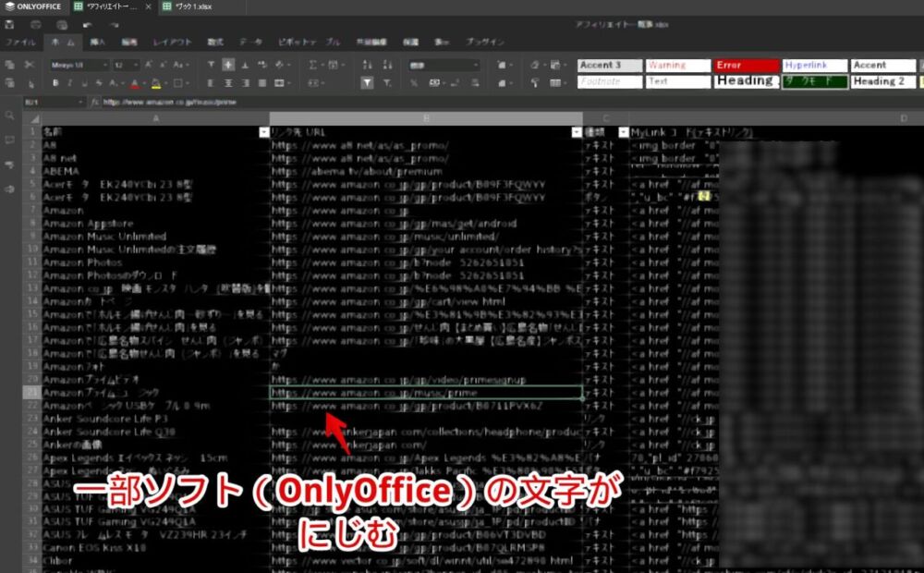Align text right
Screen dimensions: 924x573
(x=245, y=83)
